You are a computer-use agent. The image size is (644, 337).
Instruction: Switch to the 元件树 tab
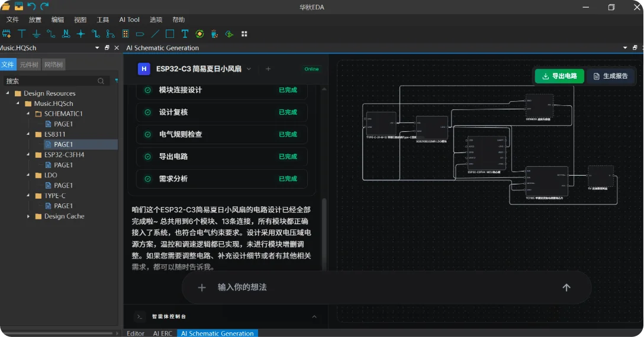coord(29,64)
